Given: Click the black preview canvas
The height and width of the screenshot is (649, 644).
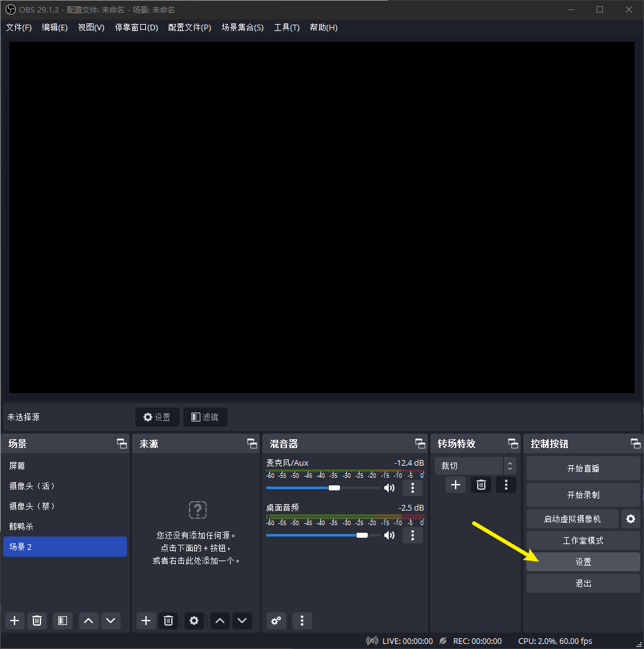Looking at the screenshot, I should 322,217.
